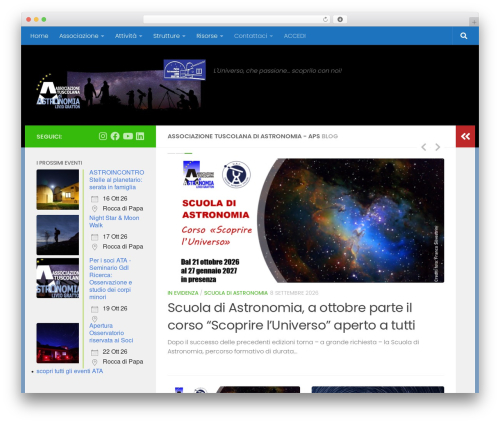Viewport: 500px width, 423px height.
Task: Open the YouTube channel icon
Action: (x=128, y=136)
